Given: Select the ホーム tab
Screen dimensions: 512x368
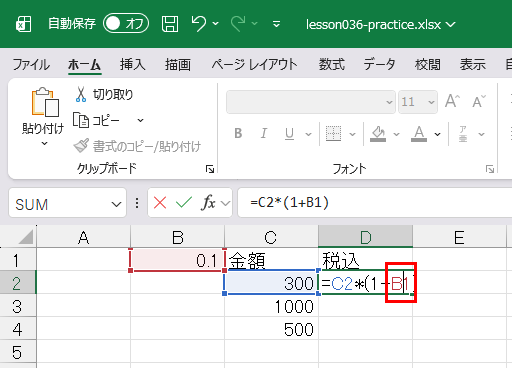Looking at the screenshot, I should pyautogui.click(x=84, y=64).
